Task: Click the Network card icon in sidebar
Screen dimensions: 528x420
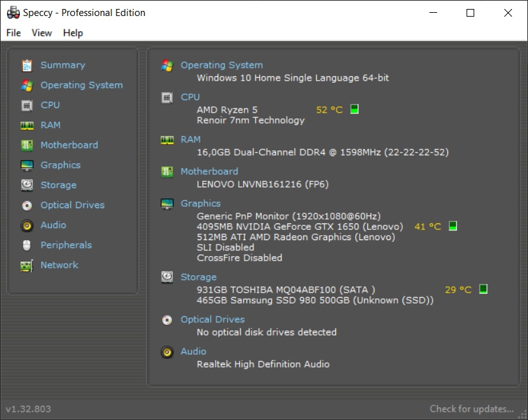Action: point(27,266)
